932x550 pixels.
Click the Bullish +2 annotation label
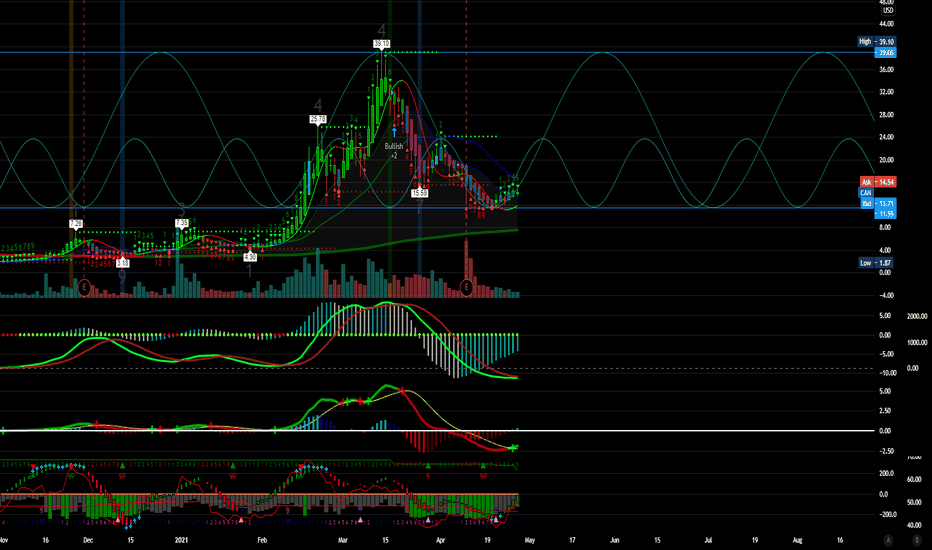pos(393,150)
